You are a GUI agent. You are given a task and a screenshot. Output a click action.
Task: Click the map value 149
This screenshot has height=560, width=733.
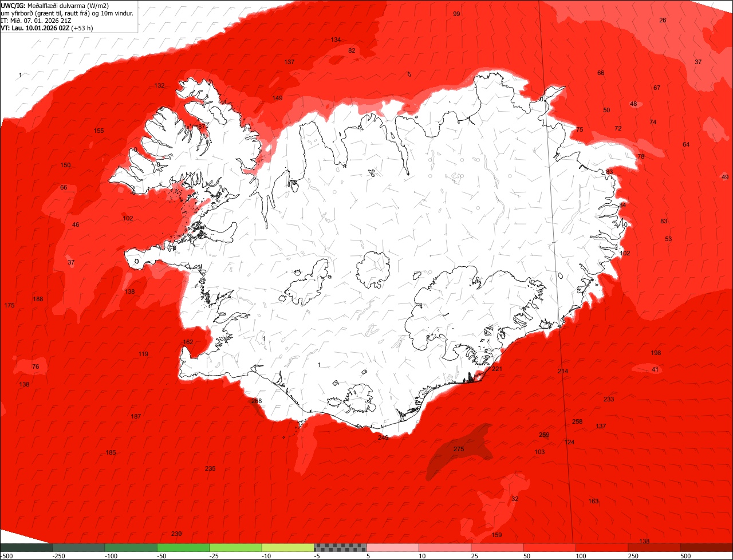[x=277, y=98]
